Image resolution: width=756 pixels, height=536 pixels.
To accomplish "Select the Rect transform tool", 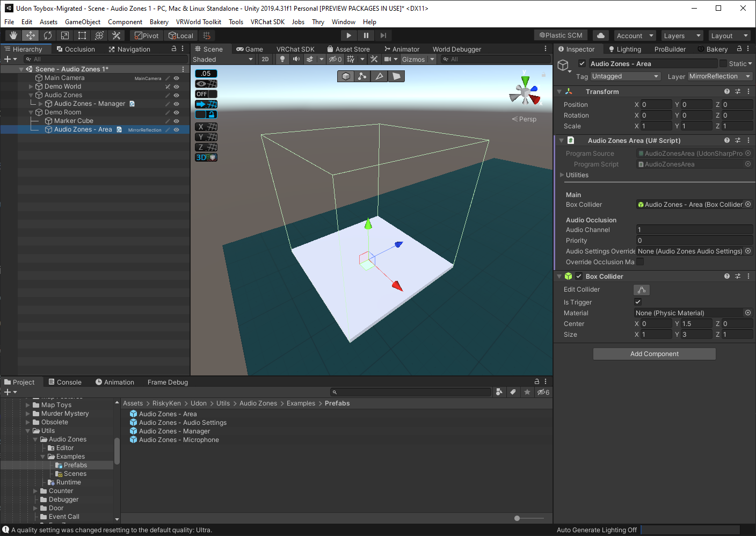I will (82, 35).
